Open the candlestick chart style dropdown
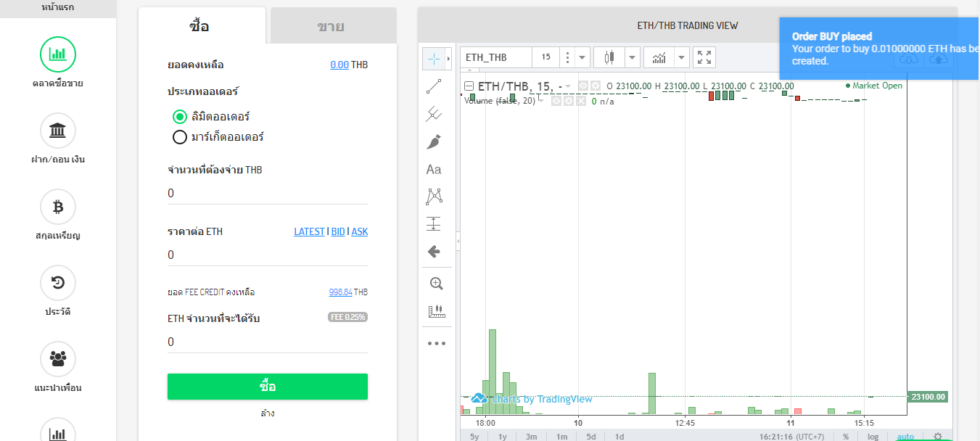 pyautogui.click(x=633, y=57)
